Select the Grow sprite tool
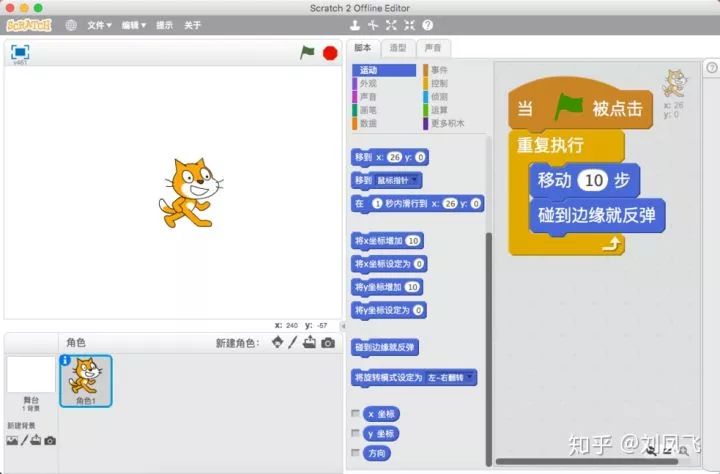The width and height of the screenshot is (720, 474). coord(391,25)
